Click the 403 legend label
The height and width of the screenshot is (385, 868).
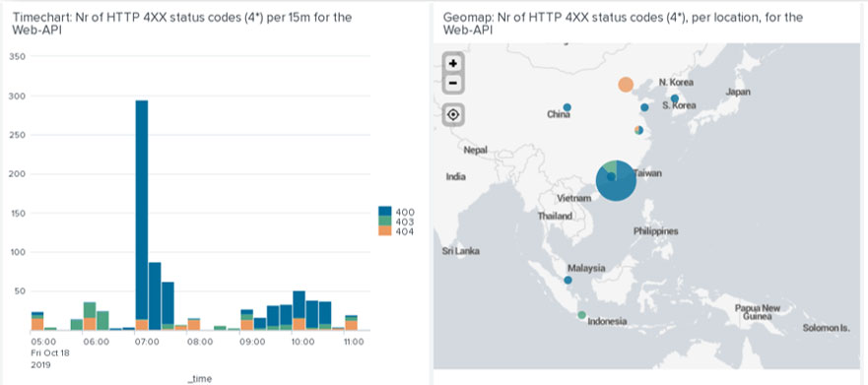tap(405, 222)
